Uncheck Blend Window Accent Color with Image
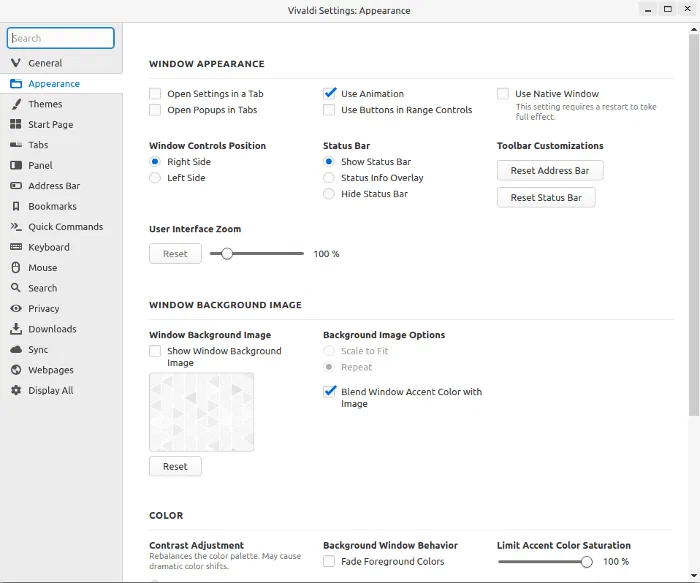The height and width of the screenshot is (583, 700). coord(329,391)
